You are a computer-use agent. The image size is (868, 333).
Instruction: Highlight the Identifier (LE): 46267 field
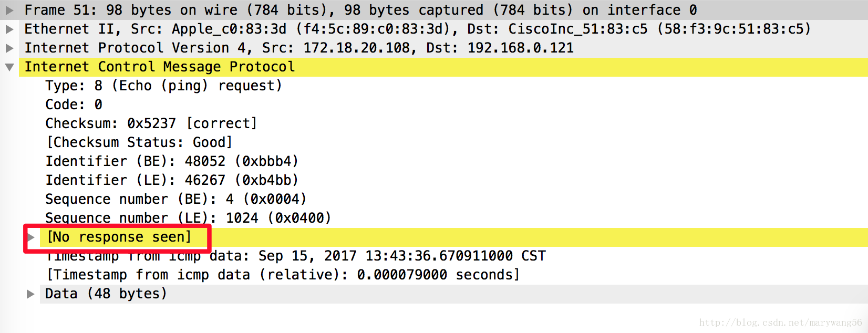point(171,180)
